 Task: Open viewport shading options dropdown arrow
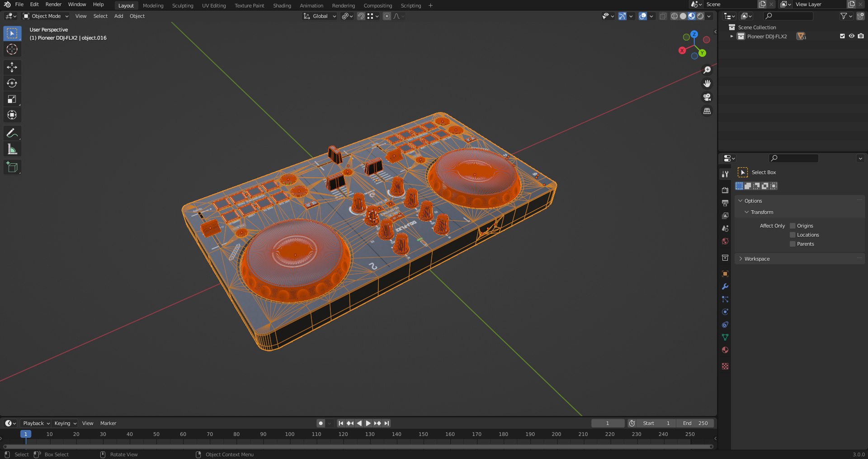[x=709, y=16]
